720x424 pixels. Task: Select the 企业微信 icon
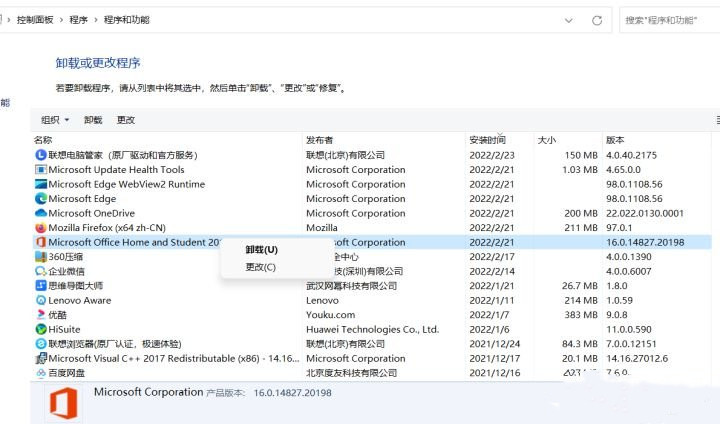pyautogui.click(x=40, y=271)
